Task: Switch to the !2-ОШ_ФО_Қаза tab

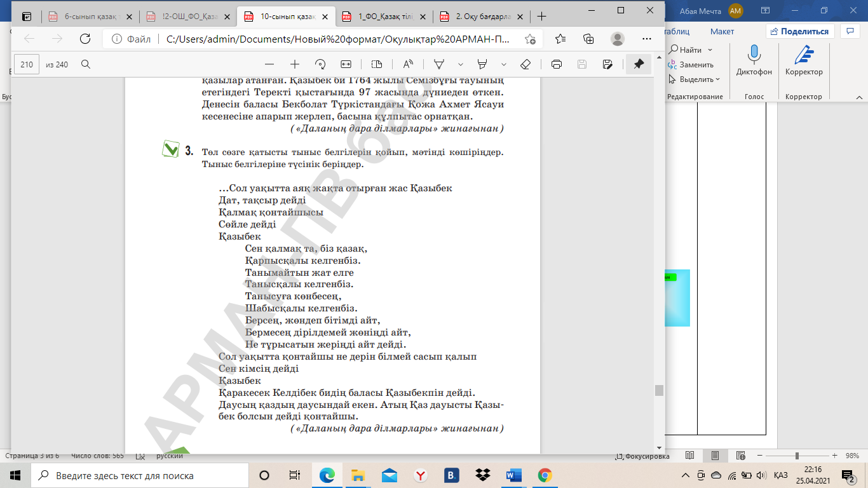Action: click(187, 17)
